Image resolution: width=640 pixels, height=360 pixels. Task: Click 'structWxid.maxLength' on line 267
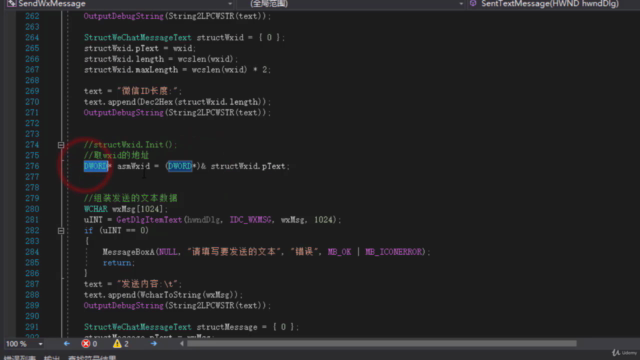tap(131, 70)
